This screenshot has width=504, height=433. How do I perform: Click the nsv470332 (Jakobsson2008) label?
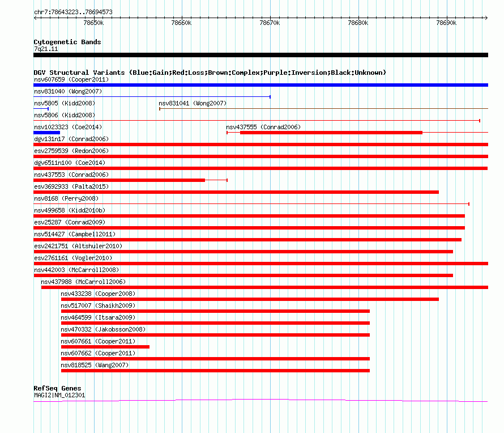103,329
